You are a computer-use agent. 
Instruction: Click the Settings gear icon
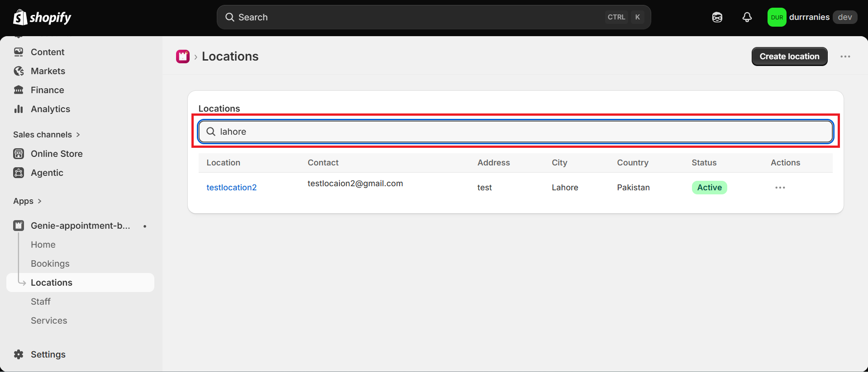[19, 354]
